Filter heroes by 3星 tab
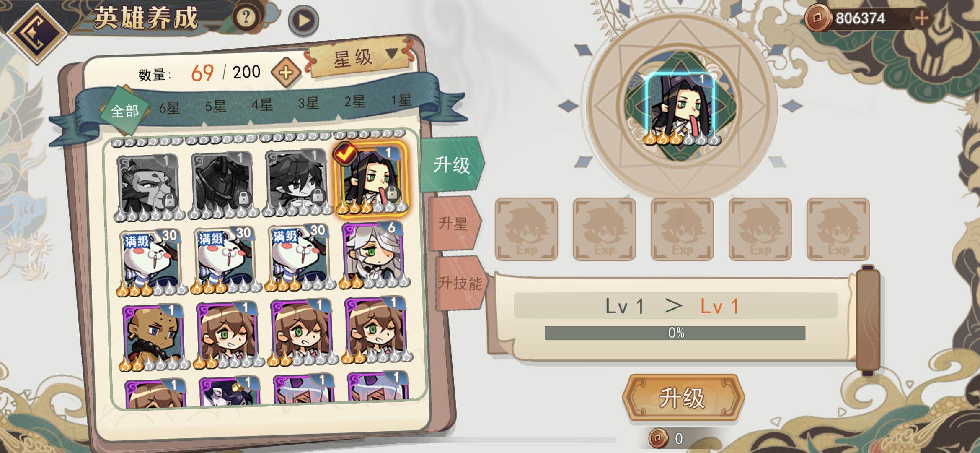 [x=308, y=103]
